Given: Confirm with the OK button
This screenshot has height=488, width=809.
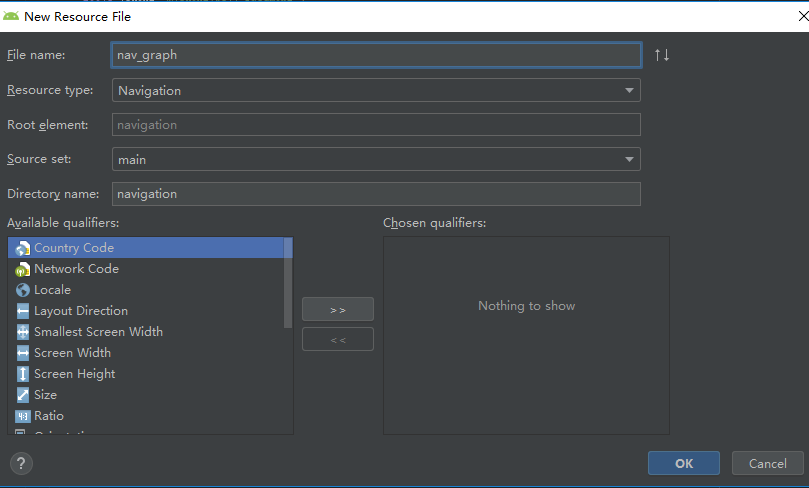Looking at the screenshot, I should pyautogui.click(x=684, y=463).
